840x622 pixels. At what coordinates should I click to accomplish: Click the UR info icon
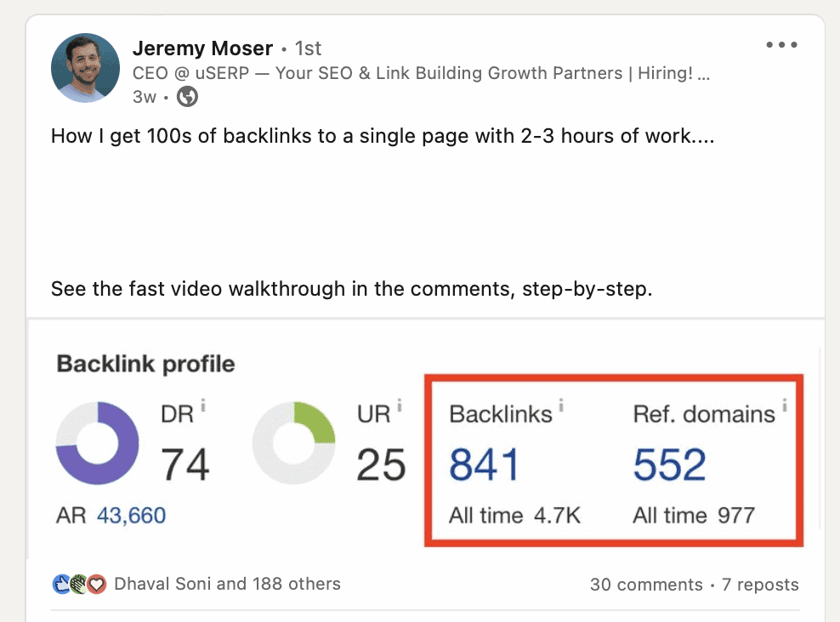399,405
